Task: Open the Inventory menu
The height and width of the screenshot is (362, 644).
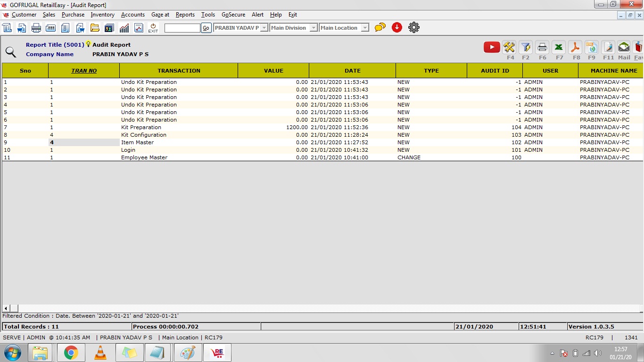Action: [x=103, y=15]
